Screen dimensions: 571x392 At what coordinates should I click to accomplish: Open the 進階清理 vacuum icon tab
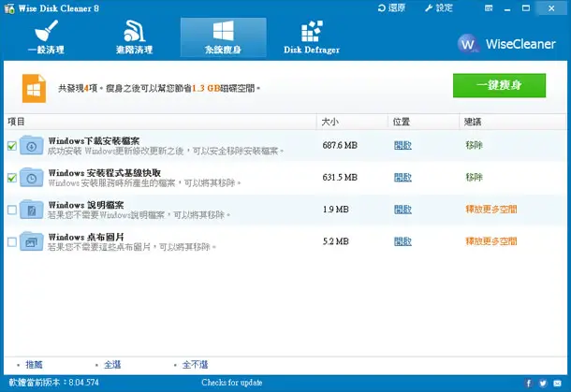(x=134, y=37)
